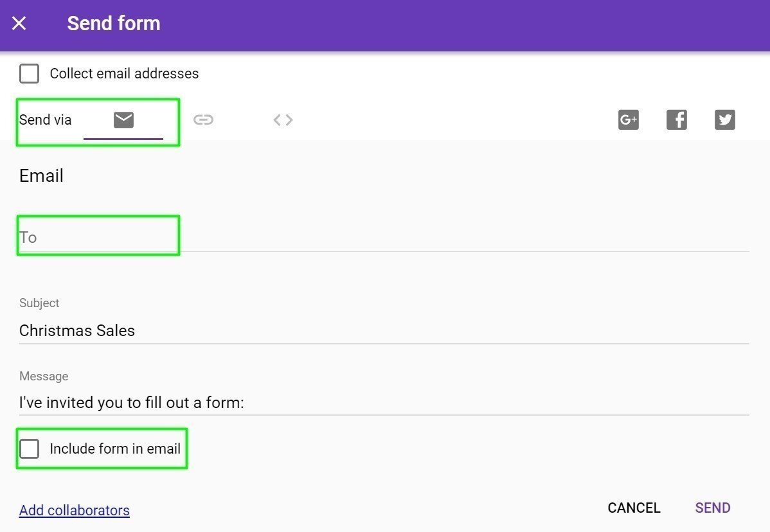Image resolution: width=770 pixels, height=532 pixels.
Task: Click the embed code angle brackets icon
Action: pos(282,120)
